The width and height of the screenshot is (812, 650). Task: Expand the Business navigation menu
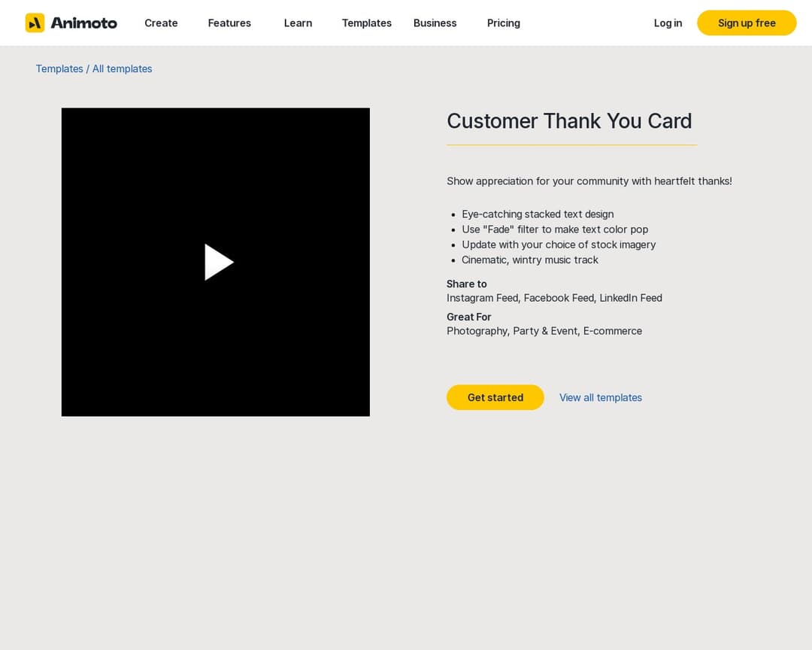435,23
